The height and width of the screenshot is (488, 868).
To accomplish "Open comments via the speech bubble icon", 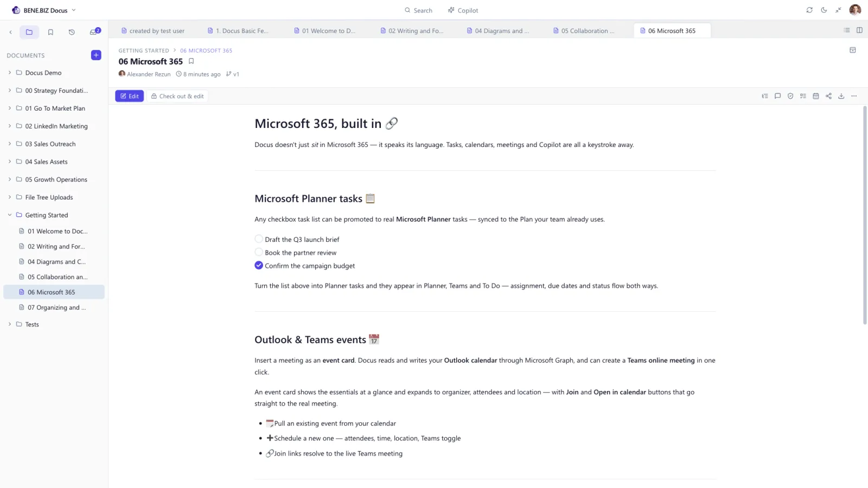I will tap(777, 96).
